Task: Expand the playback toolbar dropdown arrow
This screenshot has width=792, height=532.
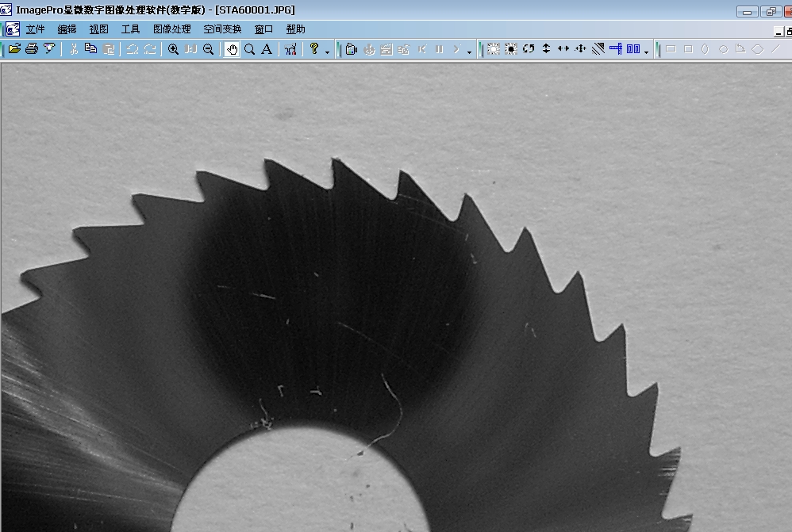Action: pos(469,52)
